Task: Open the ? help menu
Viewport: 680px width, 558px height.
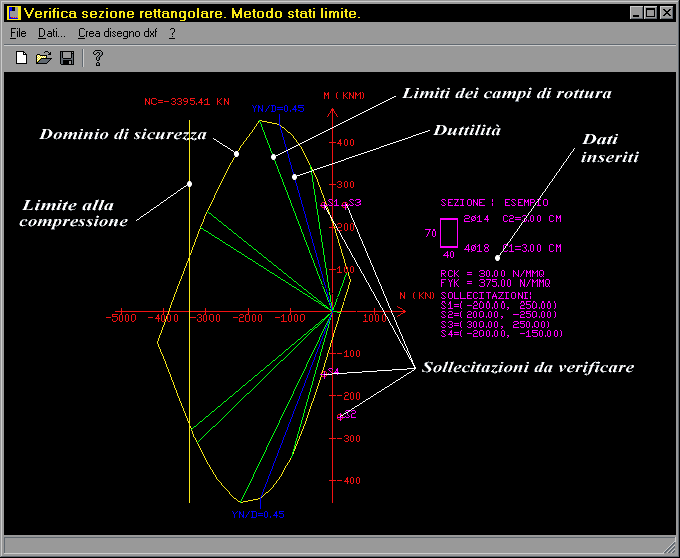Action: click(172, 33)
